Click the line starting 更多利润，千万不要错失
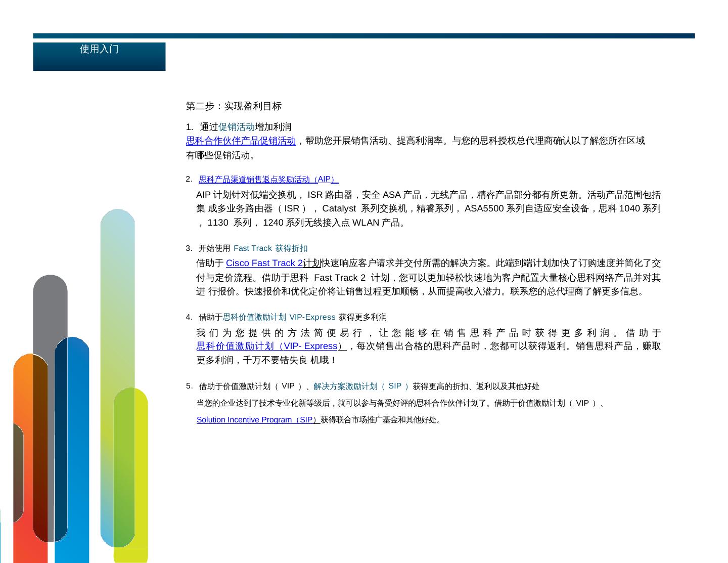This screenshot has width=728, height=563. [x=266, y=360]
